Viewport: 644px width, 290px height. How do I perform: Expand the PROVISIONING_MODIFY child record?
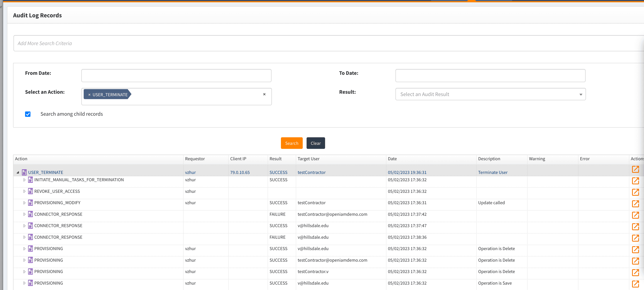(x=24, y=203)
